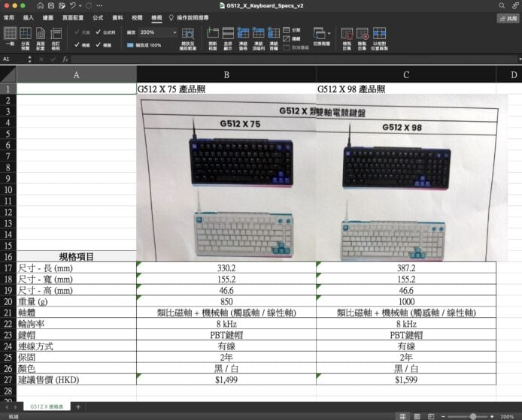Click the 共用 Share button
The width and height of the screenshot is (522, 420).
coord(508,19)
